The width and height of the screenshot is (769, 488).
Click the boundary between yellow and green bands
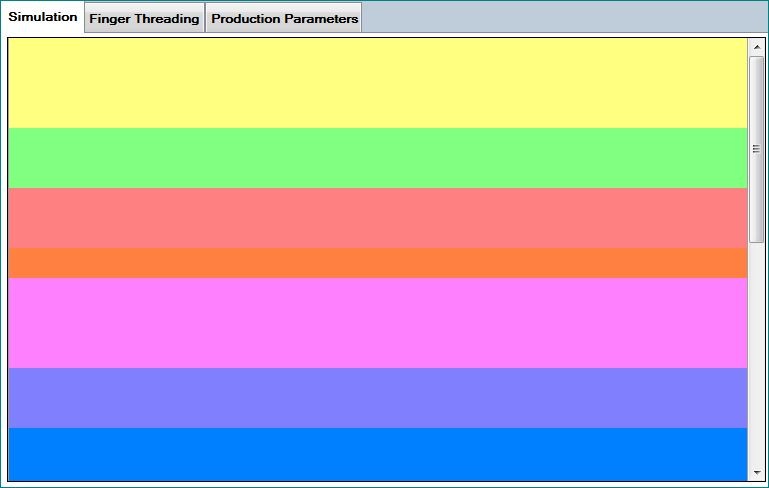(377, 128)
